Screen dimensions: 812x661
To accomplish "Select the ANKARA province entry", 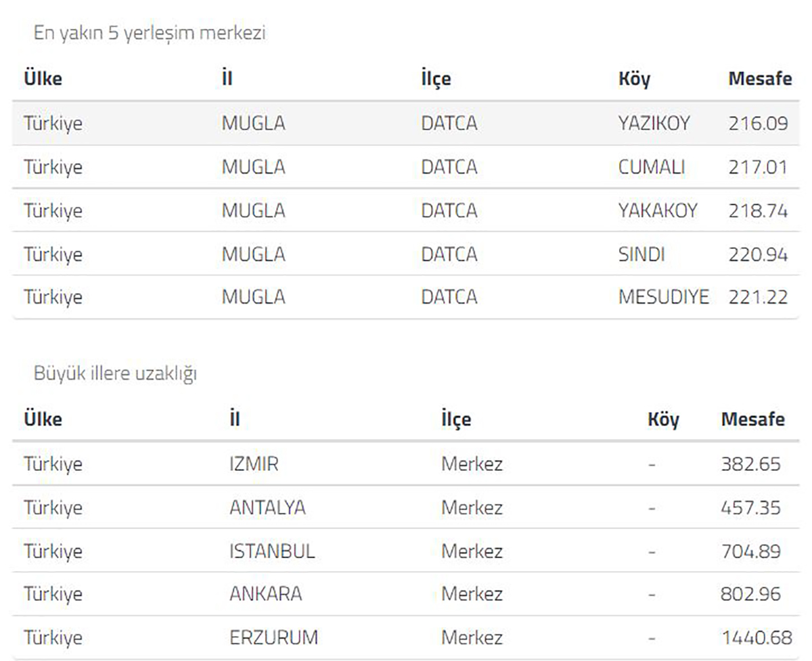I will pyautogui.click(x=265, y=594).
